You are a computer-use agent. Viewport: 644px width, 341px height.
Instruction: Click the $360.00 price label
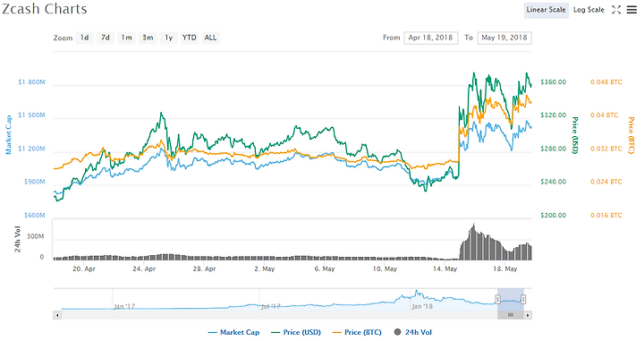tap(554, 82)
